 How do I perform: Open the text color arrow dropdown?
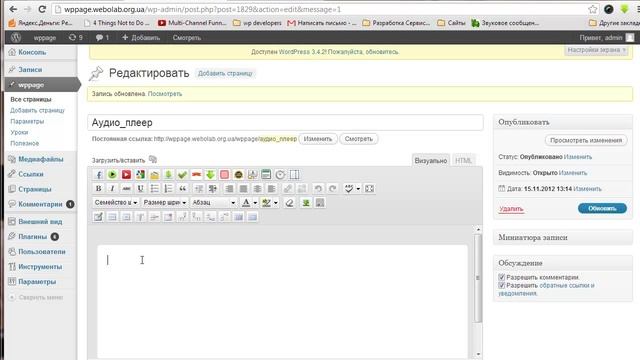pos(255,203)
